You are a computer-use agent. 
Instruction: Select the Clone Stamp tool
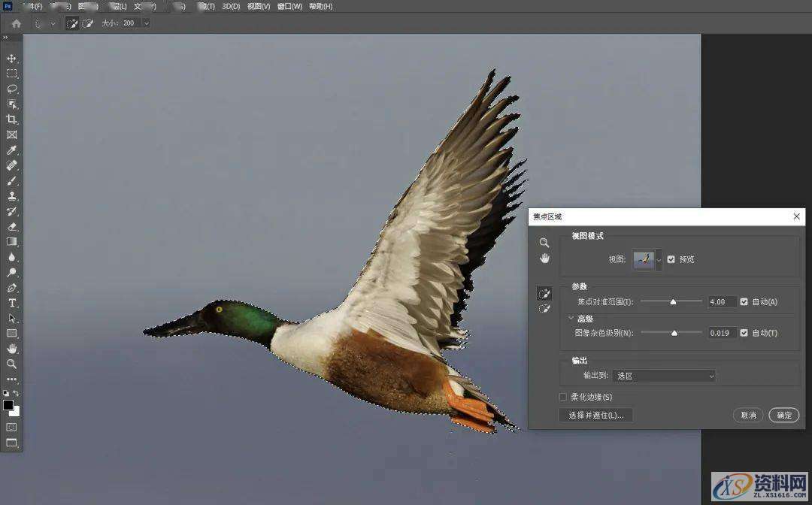point(11,196)
